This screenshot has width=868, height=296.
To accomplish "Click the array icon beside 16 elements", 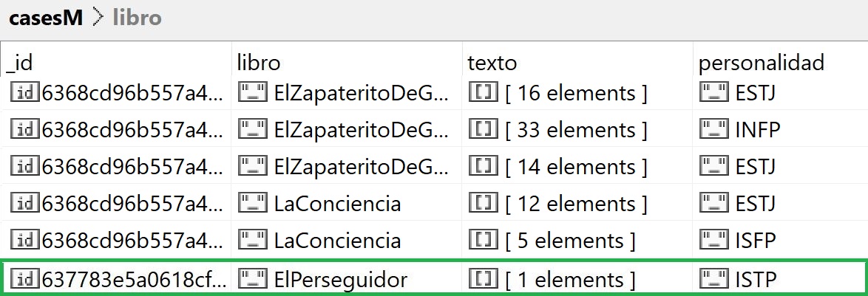I will 485,93.
